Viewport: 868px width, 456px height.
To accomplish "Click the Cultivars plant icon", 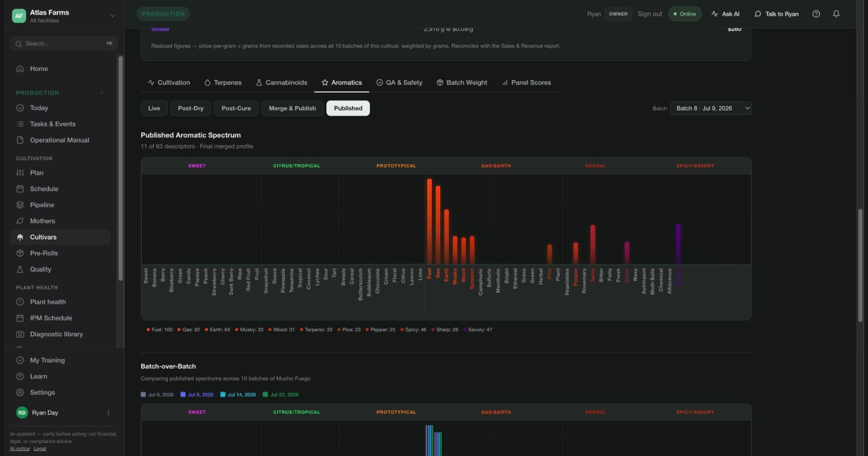I will pos(20,237).
